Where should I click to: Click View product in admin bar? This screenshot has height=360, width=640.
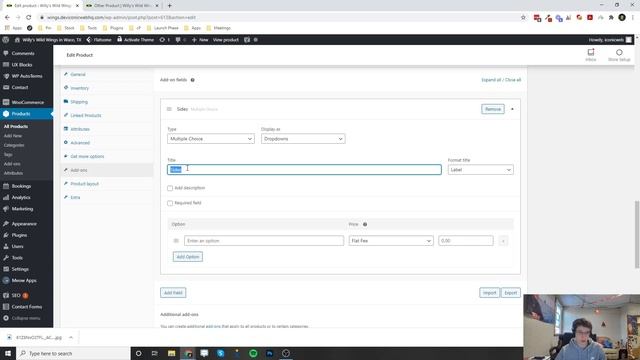pos(226,40)
